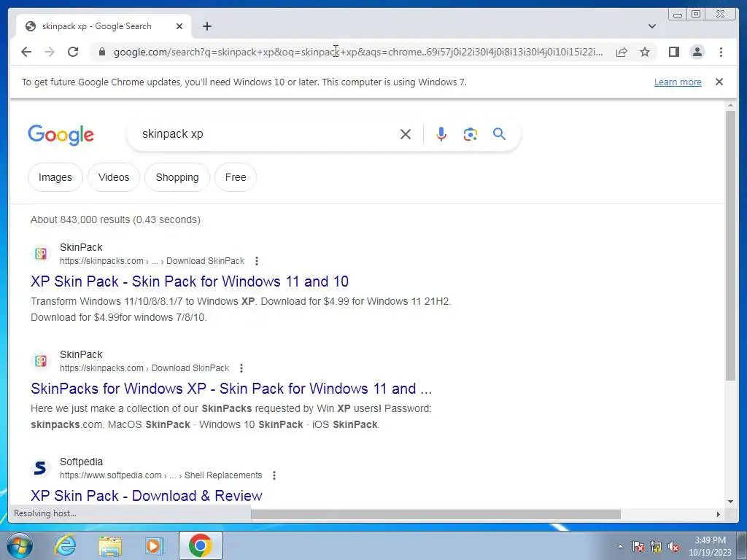Open the taskbar clock showing 3:49 PM
The image size is (747, 560).
point(710,546)
